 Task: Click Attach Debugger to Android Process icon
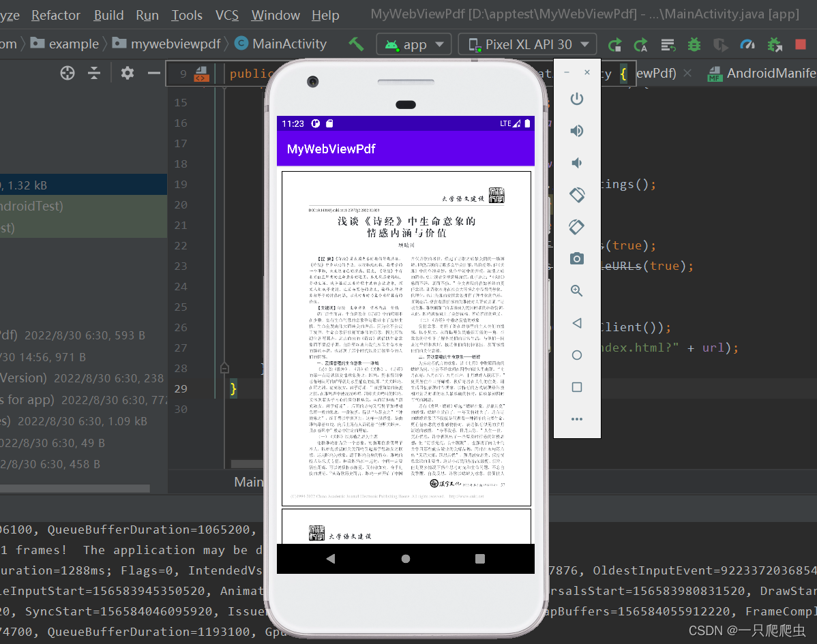tap(775, 45)
